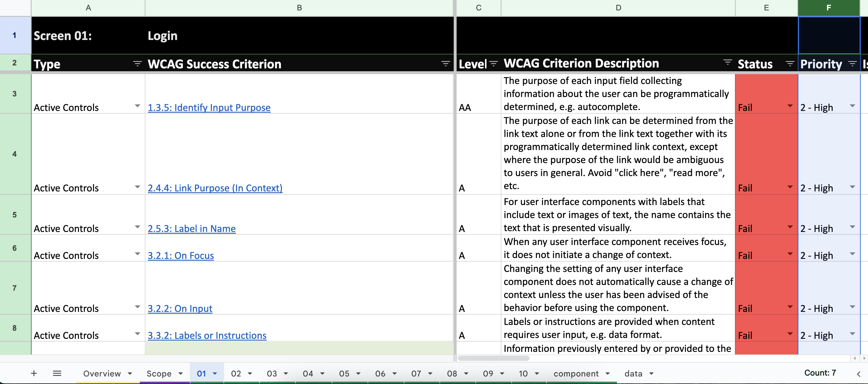This screenshot has height=384, width=868.
Task: Open the 2.4.4: Link Purpose (In Context) link
Action: (215, 188)
